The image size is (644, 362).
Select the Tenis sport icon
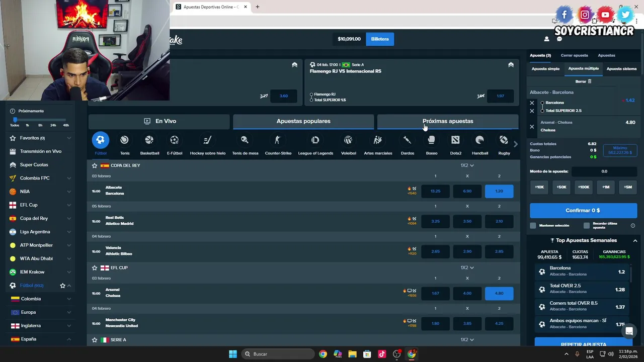click(124, 140)
